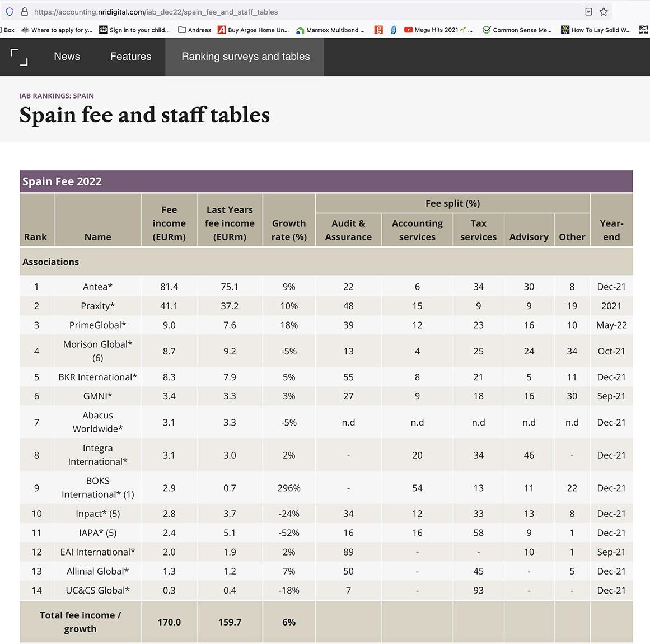
Task: Click BOKS International growth rate 296%
Action: click(289, 488)
